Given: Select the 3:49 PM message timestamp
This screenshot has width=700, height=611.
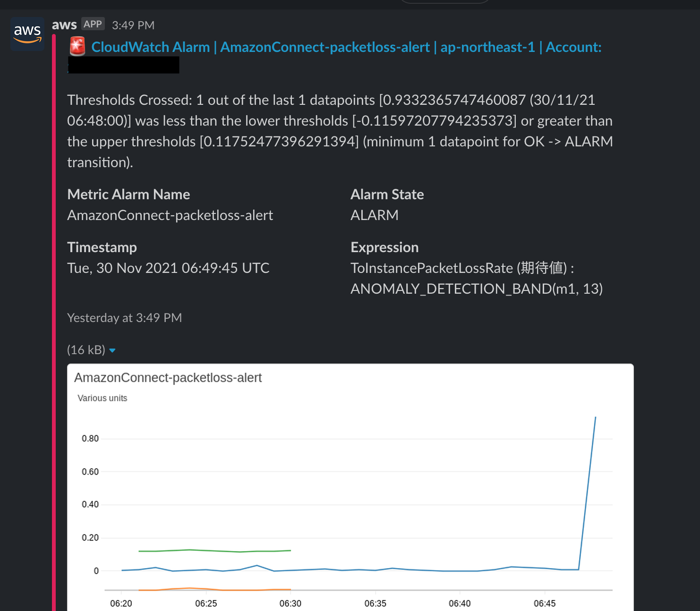Looking at the screenshot, I should (133, 25).
